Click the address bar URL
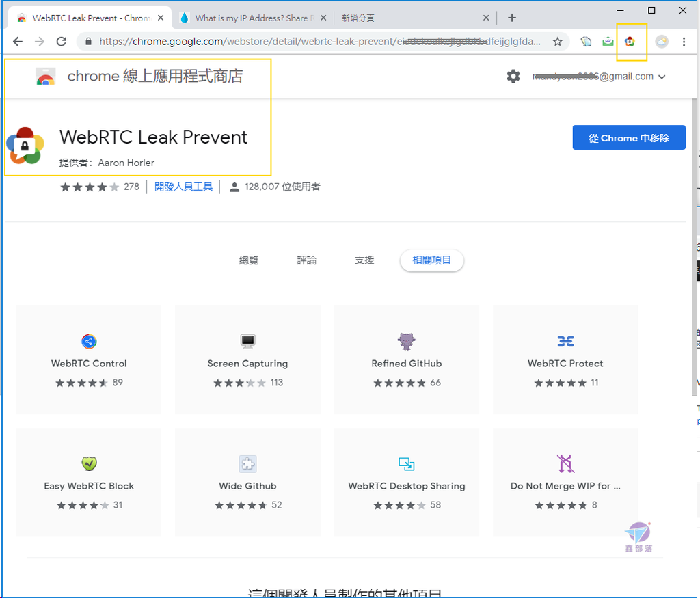This screenshot has height=598, width=700. coord(319,42)
